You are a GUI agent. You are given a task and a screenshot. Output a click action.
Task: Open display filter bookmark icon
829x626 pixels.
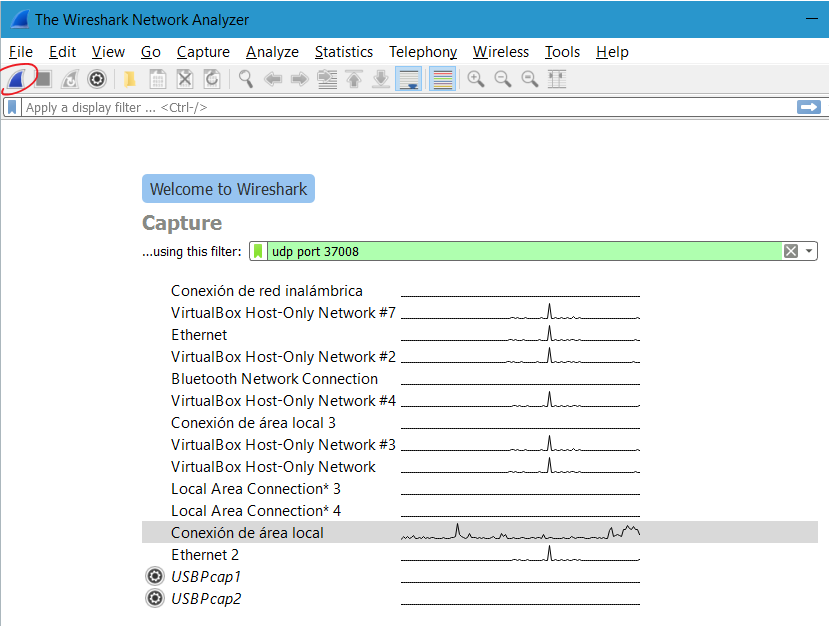point(12,107)
